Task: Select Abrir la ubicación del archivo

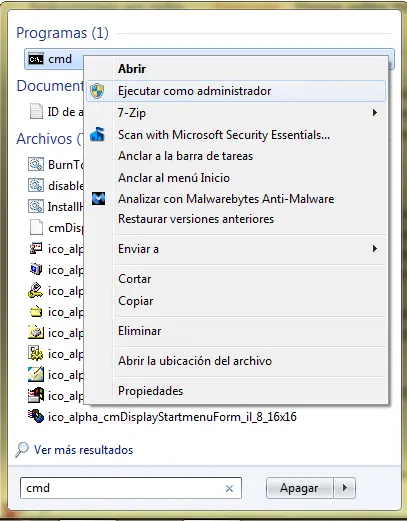Action: coord(195,361)
